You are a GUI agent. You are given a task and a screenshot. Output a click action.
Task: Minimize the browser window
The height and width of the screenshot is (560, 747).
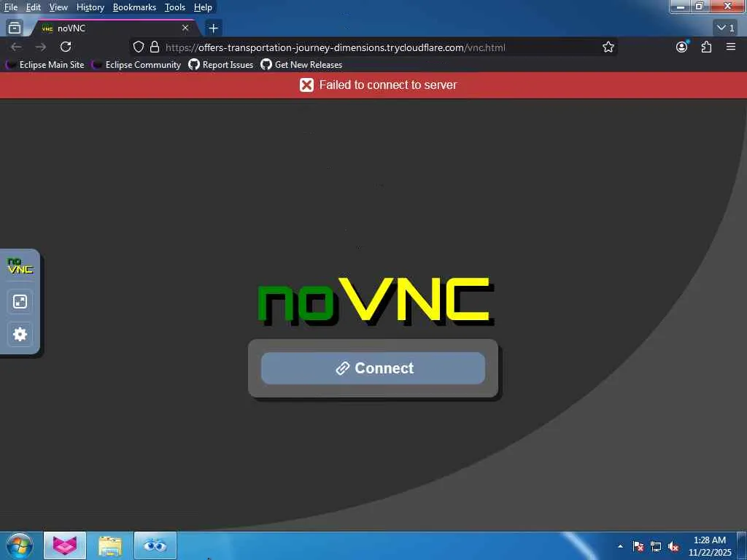(681, 6)
